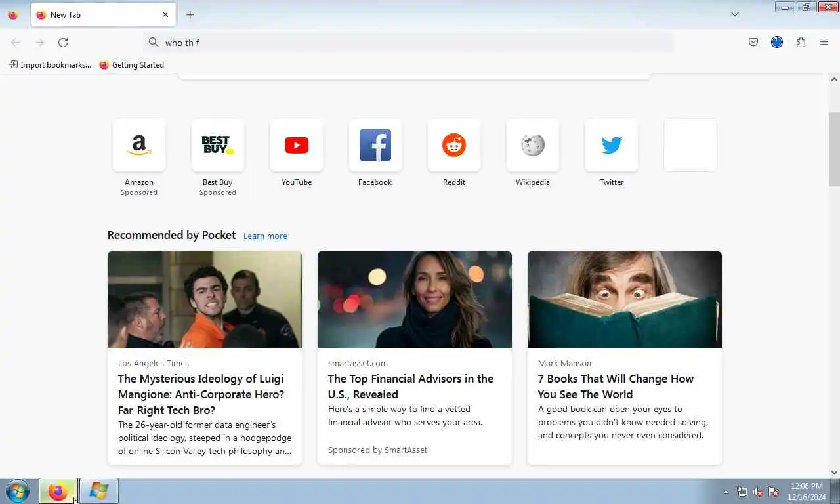Image resolution: width=840 pixels, height=504 pixels.
Task: Open the Facebook shortcut tile
Action: [375, 145]
